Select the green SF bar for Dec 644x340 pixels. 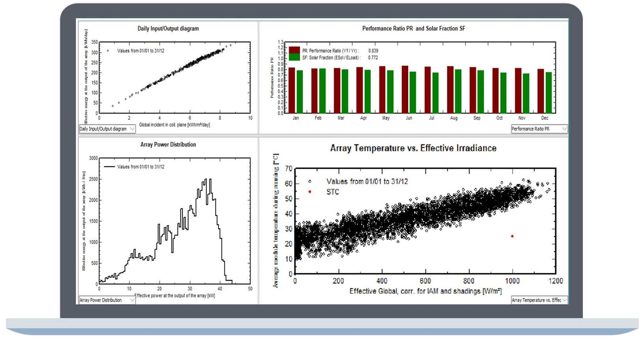pyautogui.click(x=549, y=93)
